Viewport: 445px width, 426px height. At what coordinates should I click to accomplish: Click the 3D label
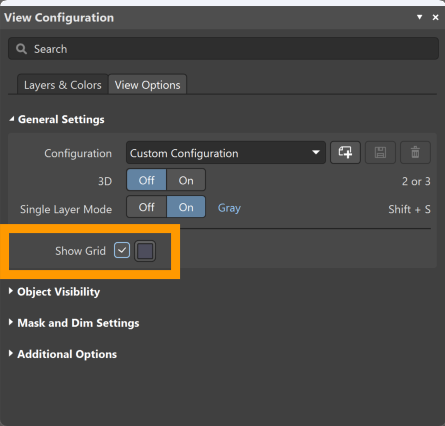click(105, 181)
